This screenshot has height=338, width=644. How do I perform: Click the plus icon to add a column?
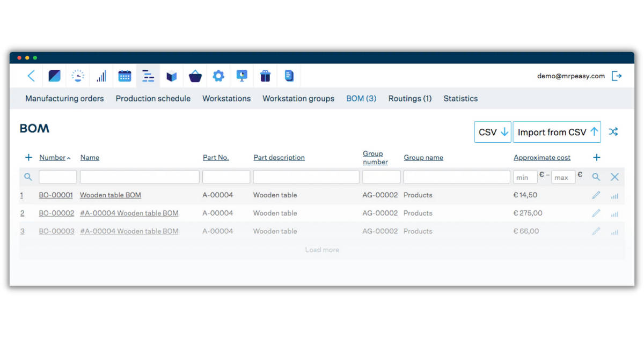tap(596, 157)
